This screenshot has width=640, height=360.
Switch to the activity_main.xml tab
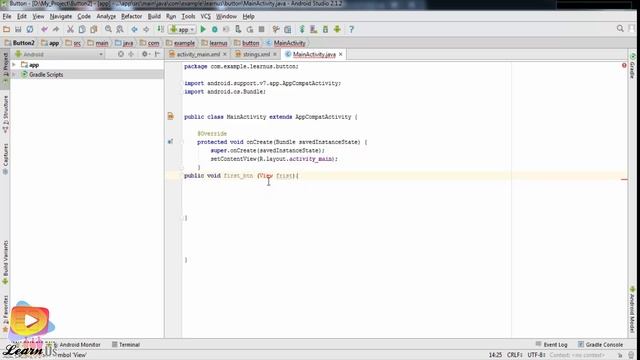(198, 54)
